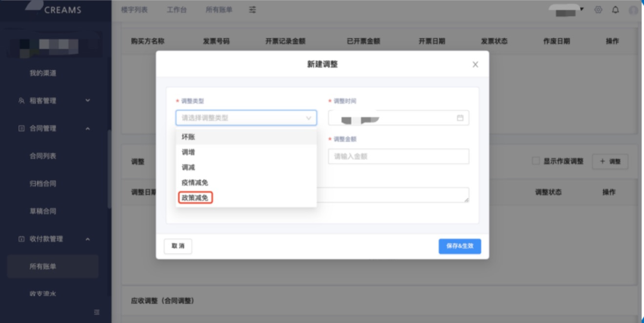Viewport: 644px width, 323px height.
Task: Click the filter settings icon in top bar
Action: (x=253, y=10)
